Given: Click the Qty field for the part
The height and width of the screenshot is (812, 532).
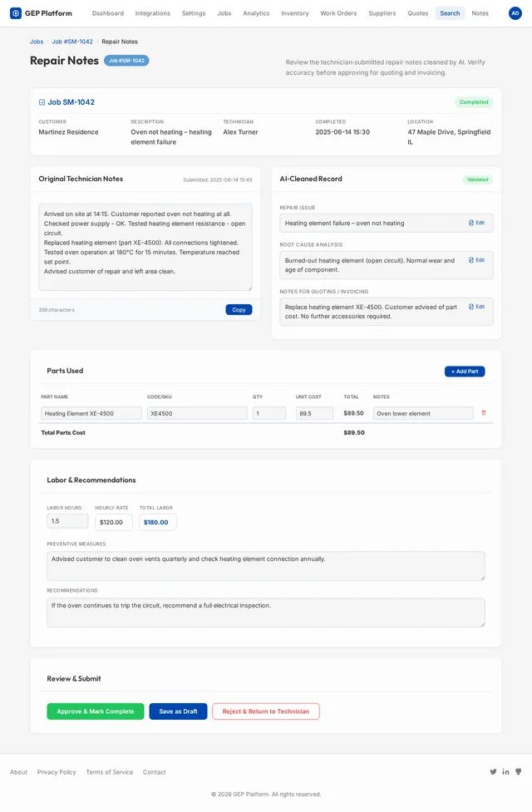Looking at the screenshot, I should tap(269, 413).
